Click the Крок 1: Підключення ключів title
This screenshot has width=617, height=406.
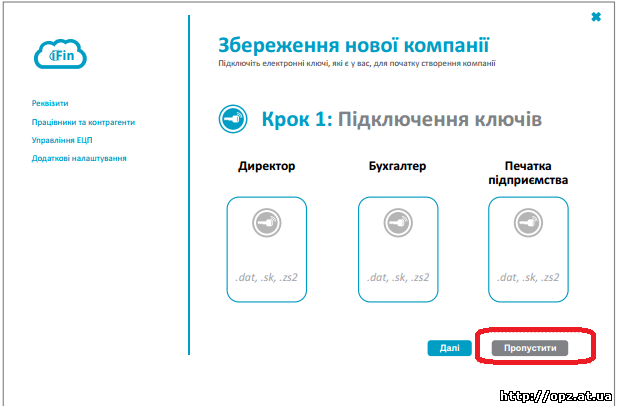pos(402,119)
